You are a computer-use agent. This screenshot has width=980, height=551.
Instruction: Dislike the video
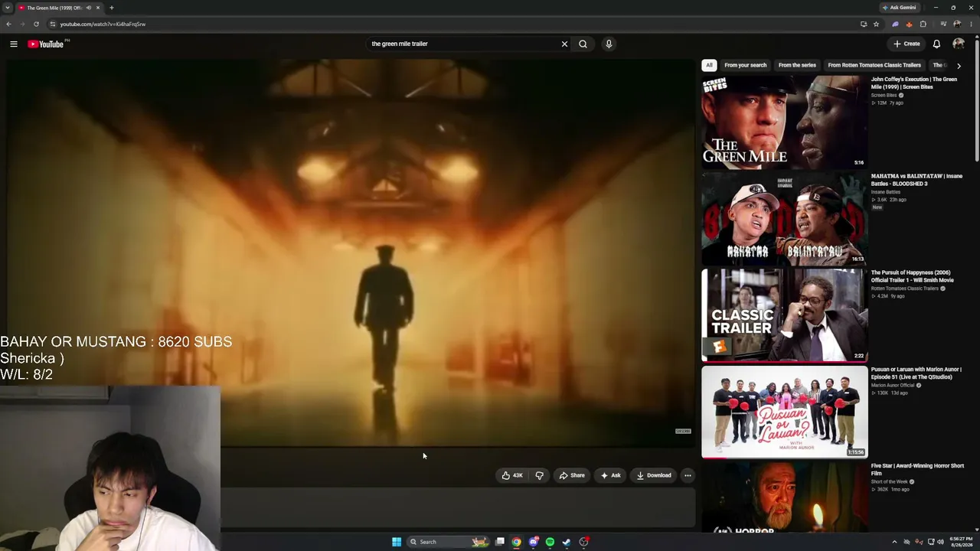click(539, 475)
